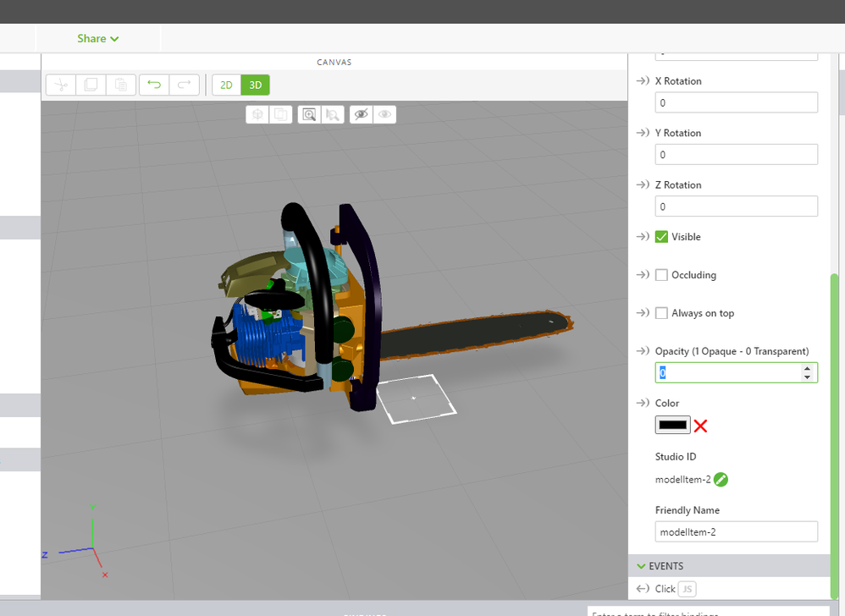The width and height of the screenshot is (845, 616).
Task: Click the Paste clipboard icon
Action: tap(120, 85)
